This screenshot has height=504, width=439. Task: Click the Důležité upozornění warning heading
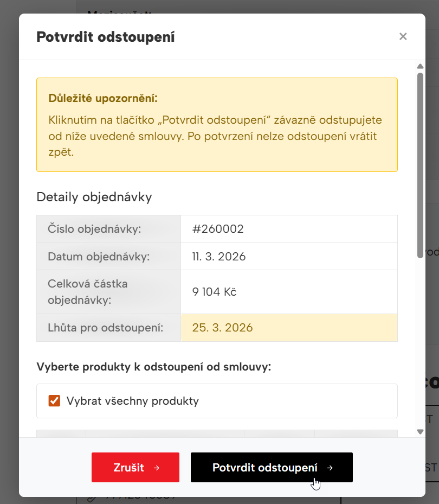[103, 98]
